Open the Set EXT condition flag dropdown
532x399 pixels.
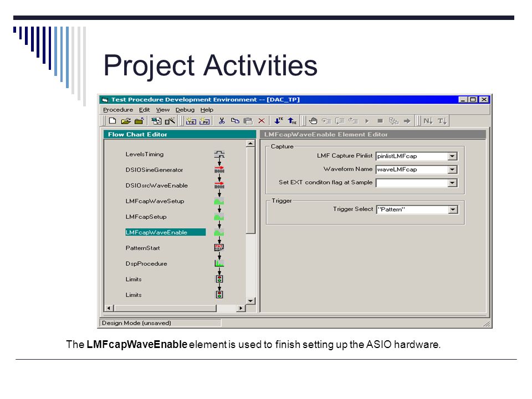point(452,183)
